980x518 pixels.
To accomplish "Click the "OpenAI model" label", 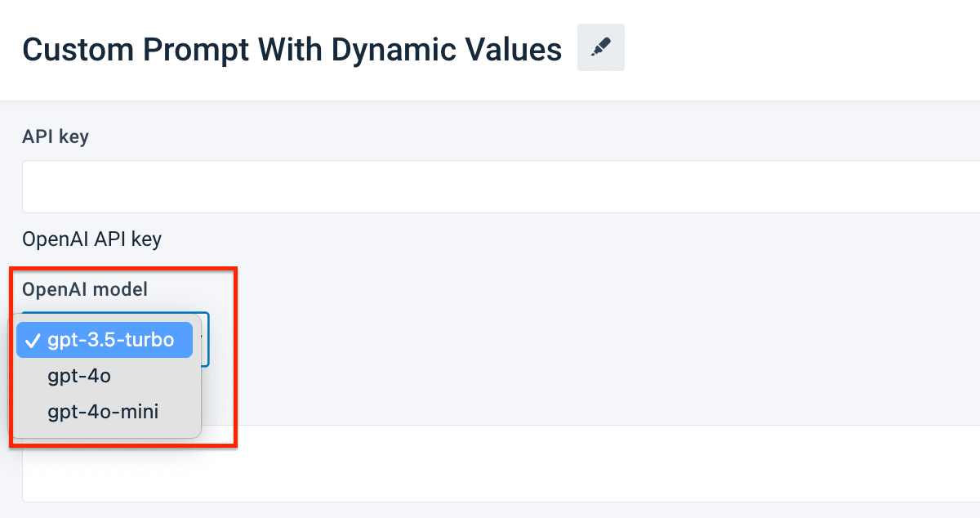I will (86, 289).
